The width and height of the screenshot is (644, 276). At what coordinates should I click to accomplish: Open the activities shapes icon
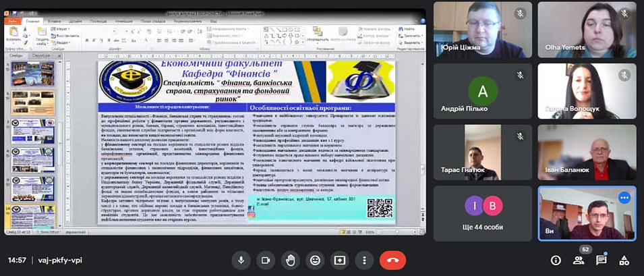(624, 260)
